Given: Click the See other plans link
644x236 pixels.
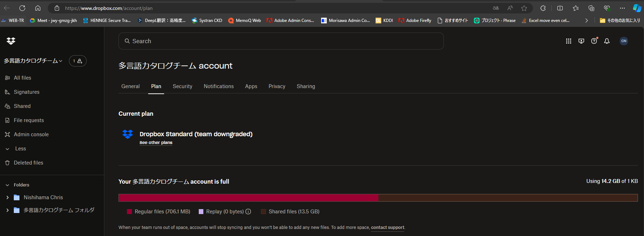Looking at the screenshot, I should point(156,143).
